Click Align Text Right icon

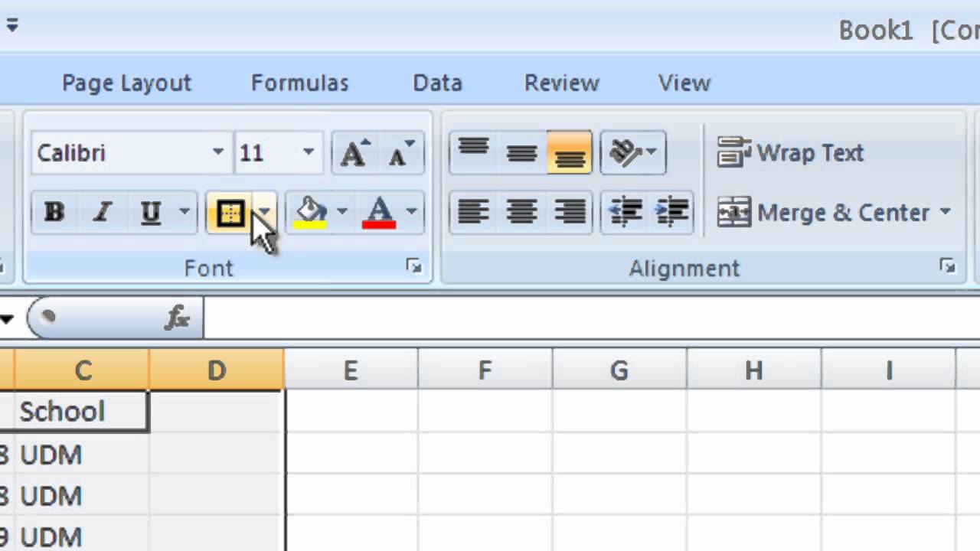tap(570, 212)
